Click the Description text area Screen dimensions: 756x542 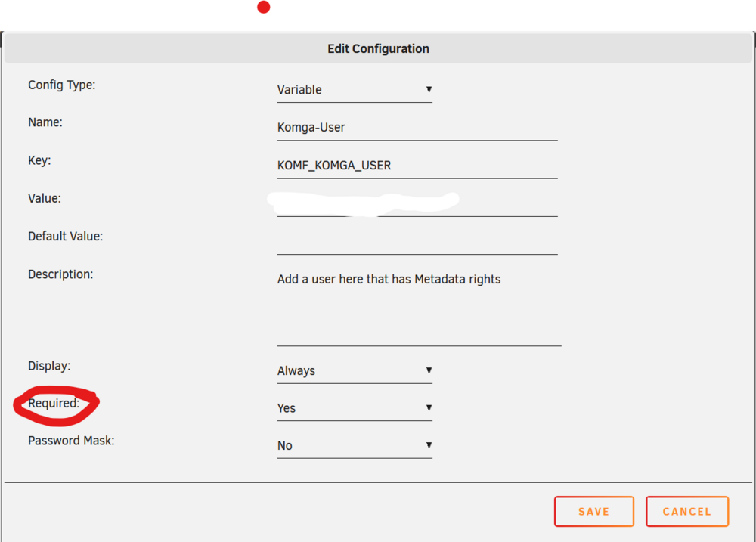(419, 307)
